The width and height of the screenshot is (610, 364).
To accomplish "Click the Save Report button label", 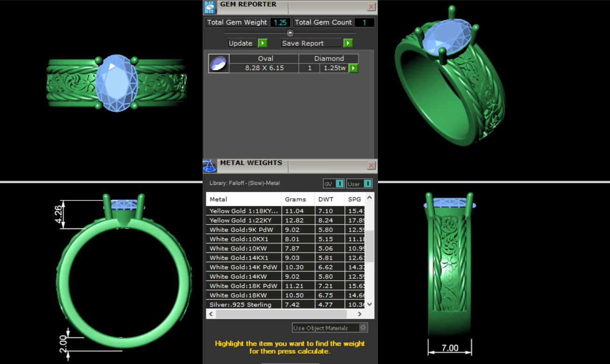I will (x=303, y=43).
